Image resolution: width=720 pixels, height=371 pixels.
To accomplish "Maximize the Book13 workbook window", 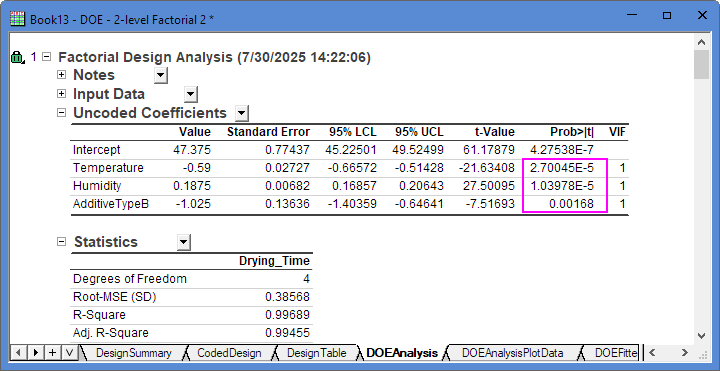I will pos(667,16).
